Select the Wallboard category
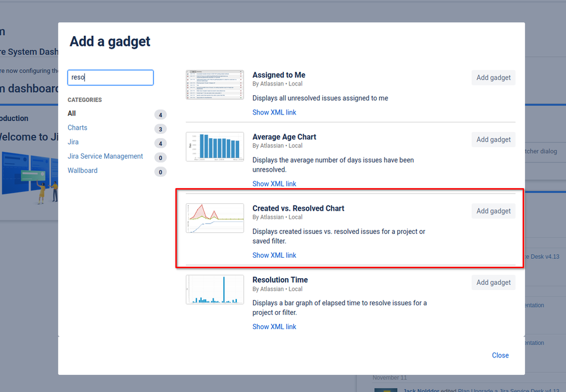Image resolution: width=566 pixels, height=392 pixels. pos(82,171)
